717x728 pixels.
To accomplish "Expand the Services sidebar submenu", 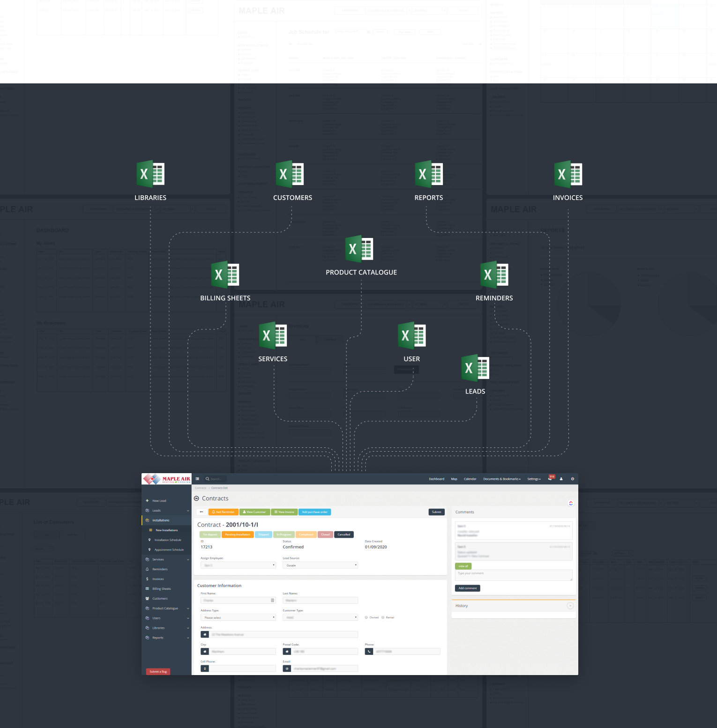I will [188, 559].
